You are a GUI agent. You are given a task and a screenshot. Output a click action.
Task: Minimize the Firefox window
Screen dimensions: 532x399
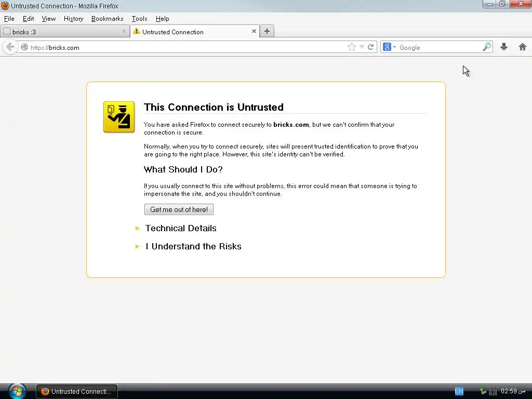(x=489, y=4)
